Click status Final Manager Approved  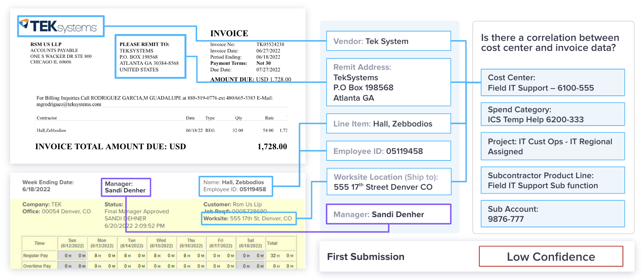coord(137,211)
